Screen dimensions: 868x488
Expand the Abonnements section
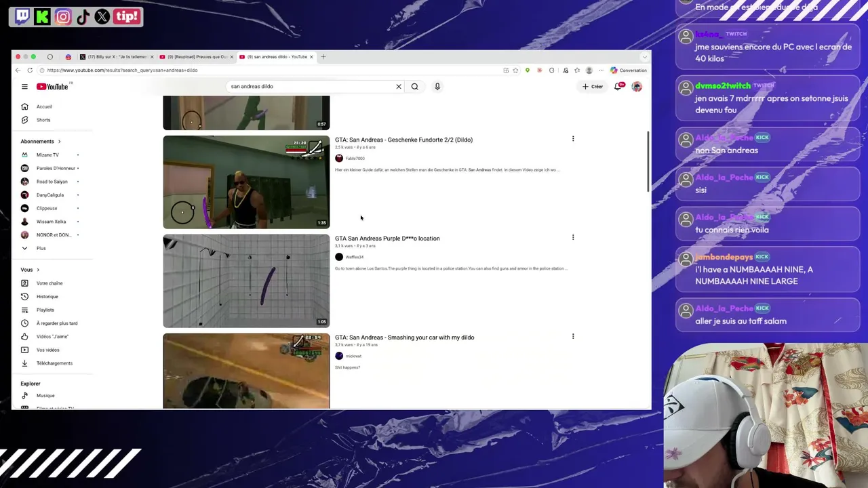tap(41, 142)
